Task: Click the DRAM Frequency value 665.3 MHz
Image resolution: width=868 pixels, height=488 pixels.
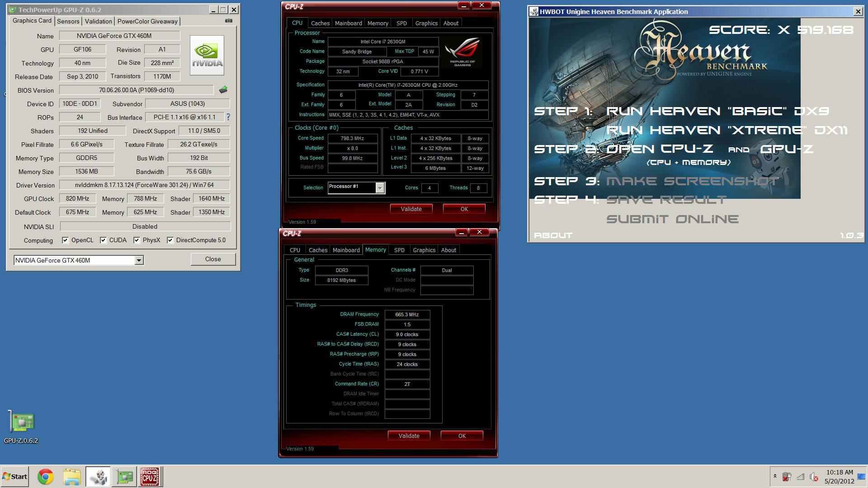Action: pyautogui.click(x=407, y=314)
